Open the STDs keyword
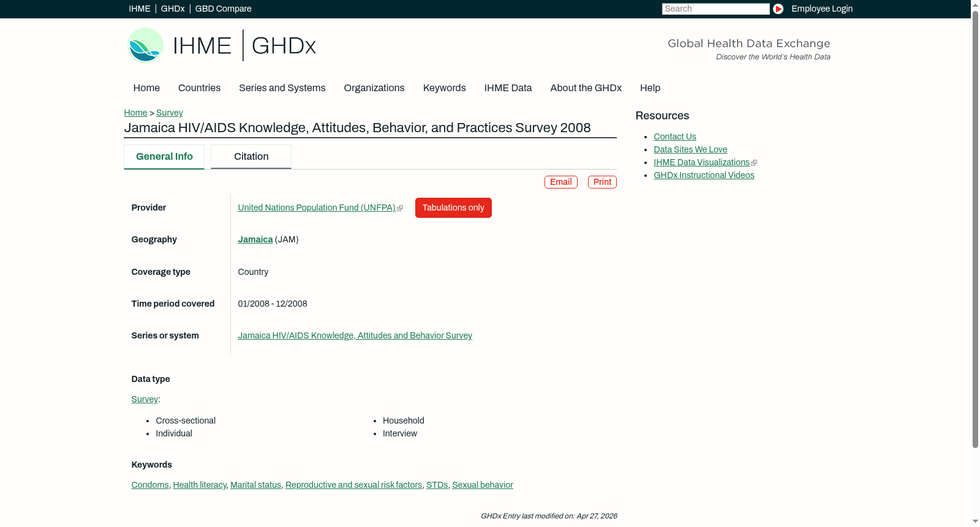980x527 pixels. click(437, 485)
